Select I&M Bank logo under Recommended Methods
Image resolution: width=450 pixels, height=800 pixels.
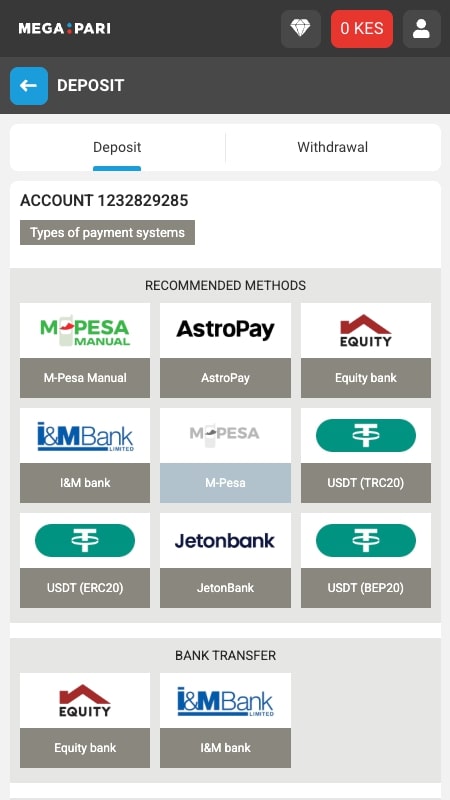click(85, 436)
